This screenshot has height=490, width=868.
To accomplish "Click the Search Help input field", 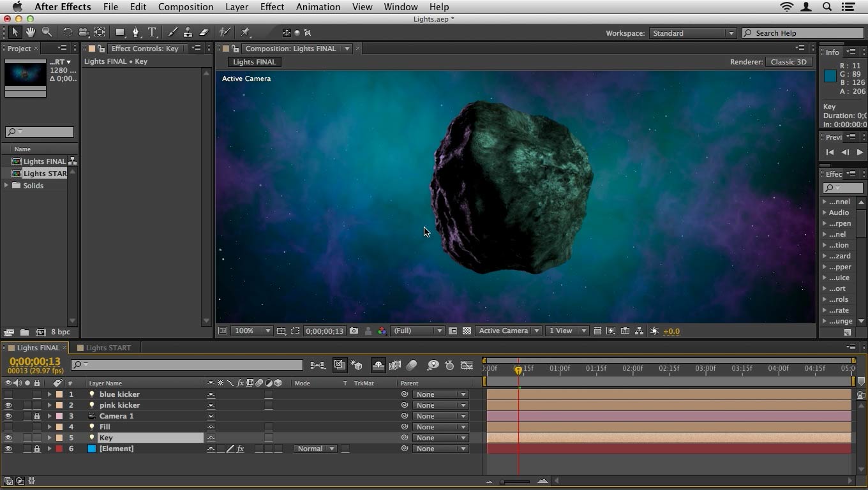I will click(x=804, y=33).
